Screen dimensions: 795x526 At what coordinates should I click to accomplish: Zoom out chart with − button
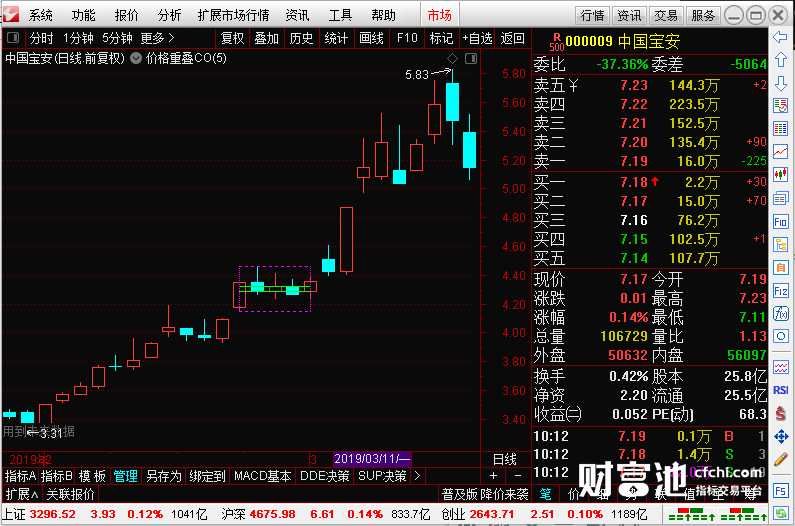[x=518, y=476]
